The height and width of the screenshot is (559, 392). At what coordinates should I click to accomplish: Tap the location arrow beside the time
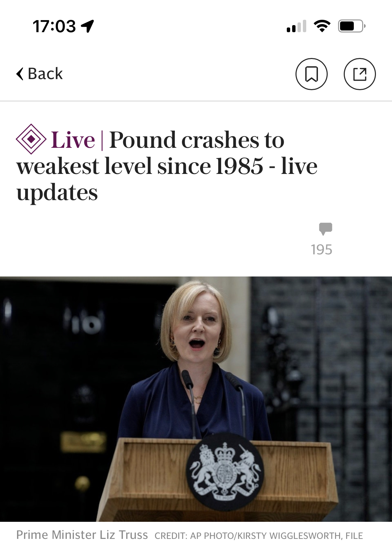pyautogui.click(x=87, y=26)
